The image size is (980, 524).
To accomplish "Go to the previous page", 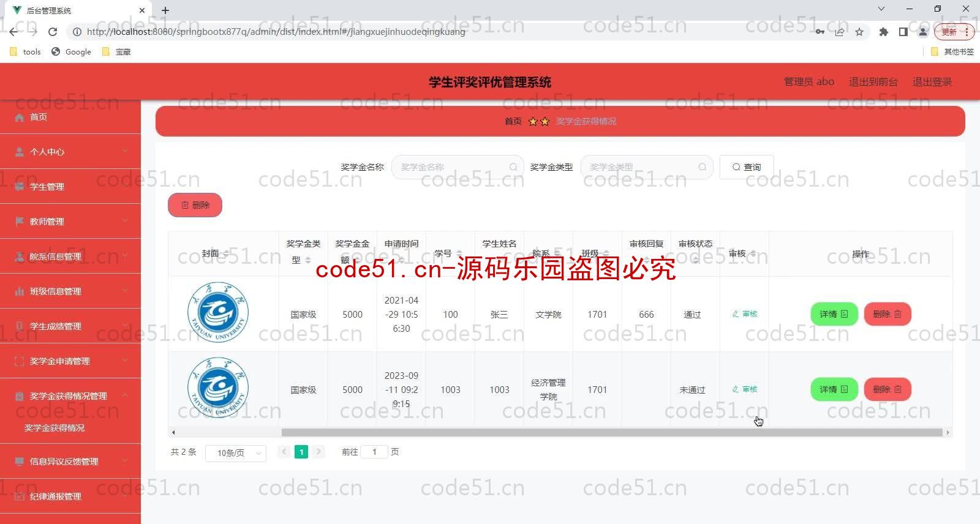I will point(284,452).
